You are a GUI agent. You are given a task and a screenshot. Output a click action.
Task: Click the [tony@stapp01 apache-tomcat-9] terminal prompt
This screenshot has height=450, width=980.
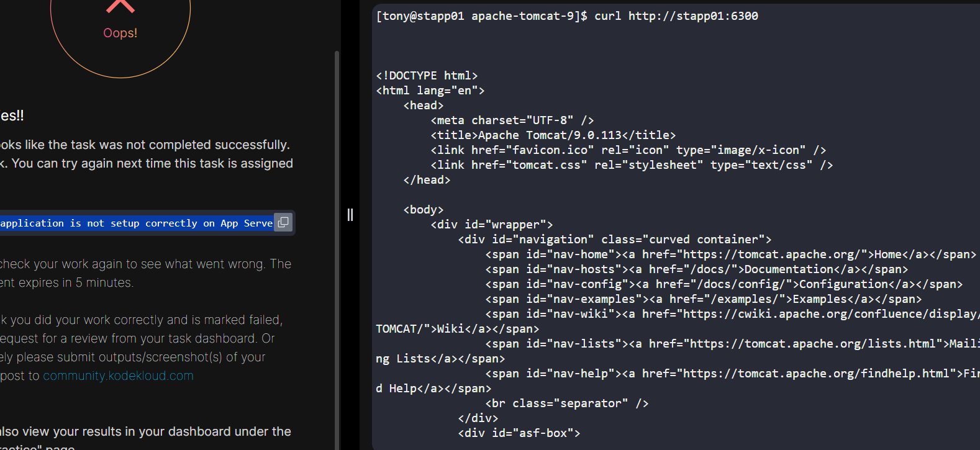point(481,16)
